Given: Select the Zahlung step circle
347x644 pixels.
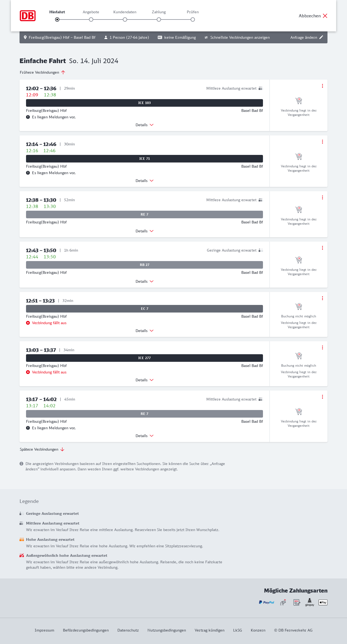Looking at the screenshot, I should (x=159, y=19).
